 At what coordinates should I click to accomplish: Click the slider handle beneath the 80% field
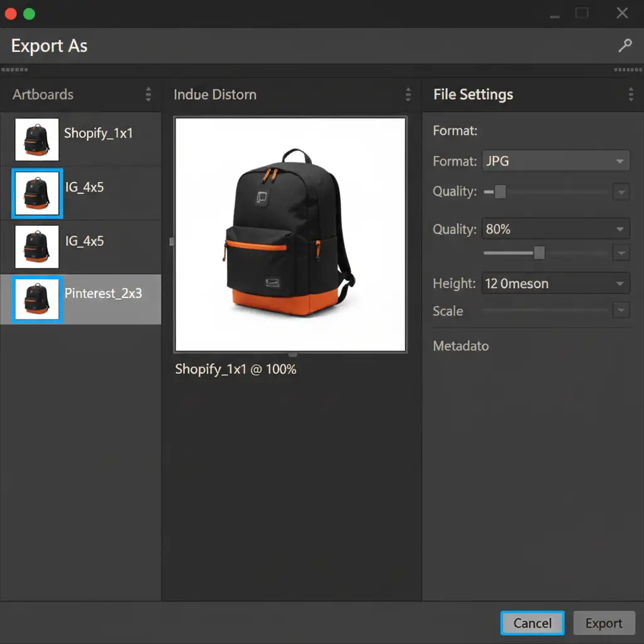539,253
